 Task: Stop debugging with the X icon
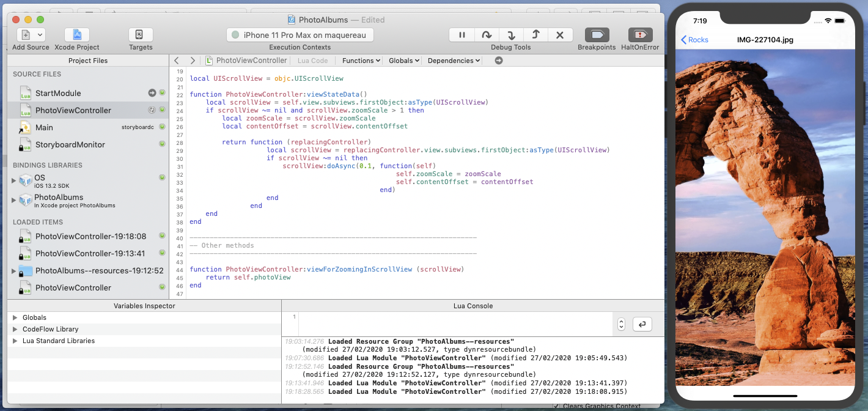(560, 35)
